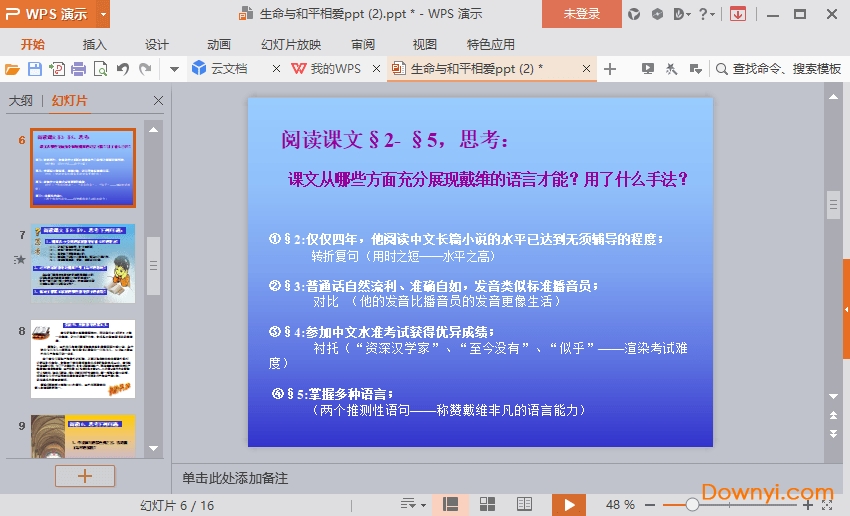Screen dimensions: 850x516
Task: Click the speech bubble dropdown icon in tab bar
Action: tap(696, 69)
